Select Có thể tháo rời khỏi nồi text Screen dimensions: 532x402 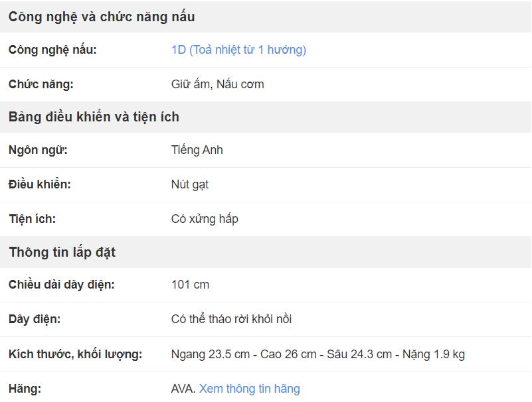(231, 319)
